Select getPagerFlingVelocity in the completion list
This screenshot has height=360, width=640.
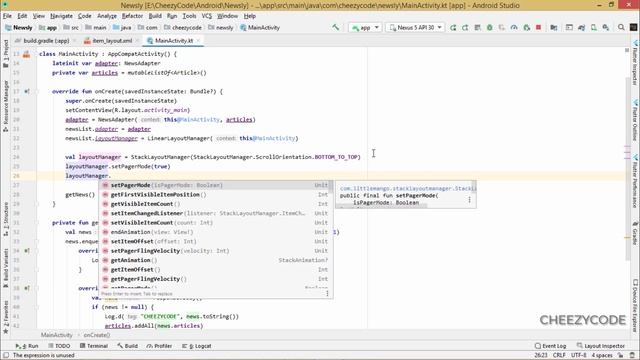pos(216,279)
